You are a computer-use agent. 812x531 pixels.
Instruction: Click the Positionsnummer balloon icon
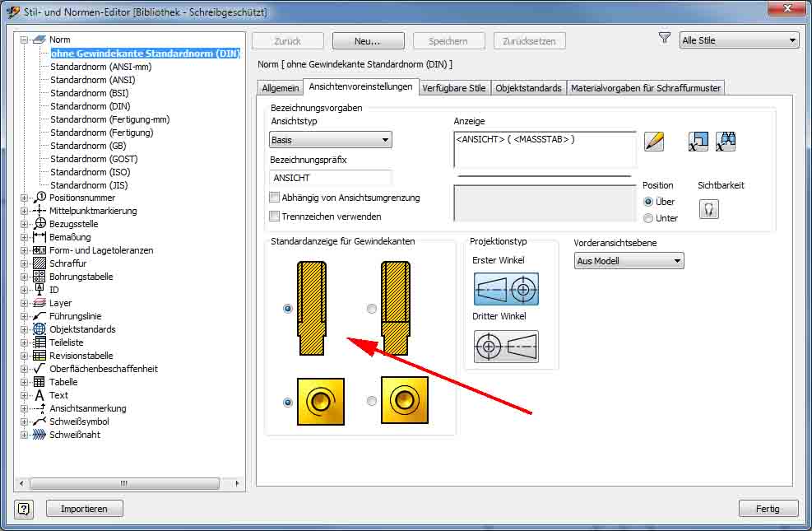39,198
